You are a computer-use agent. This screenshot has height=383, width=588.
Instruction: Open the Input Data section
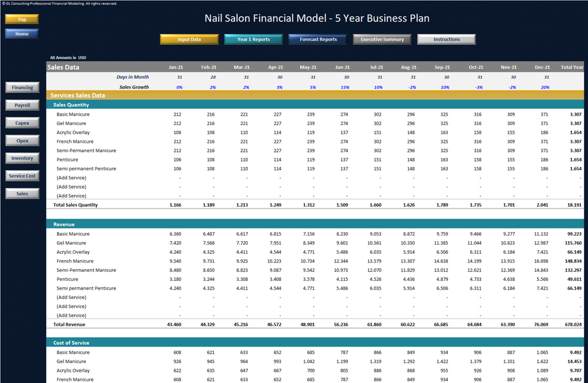tap(189, 39)
